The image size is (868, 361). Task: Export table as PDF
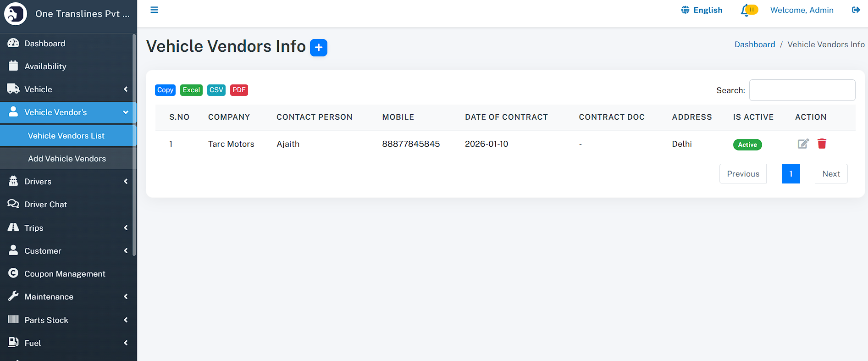click(x=239, y=90)
